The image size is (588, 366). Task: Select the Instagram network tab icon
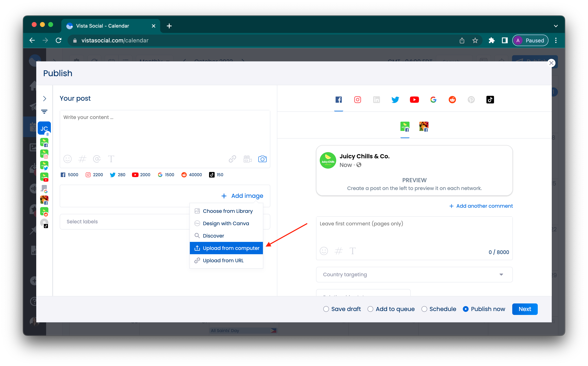pos(358,100)
